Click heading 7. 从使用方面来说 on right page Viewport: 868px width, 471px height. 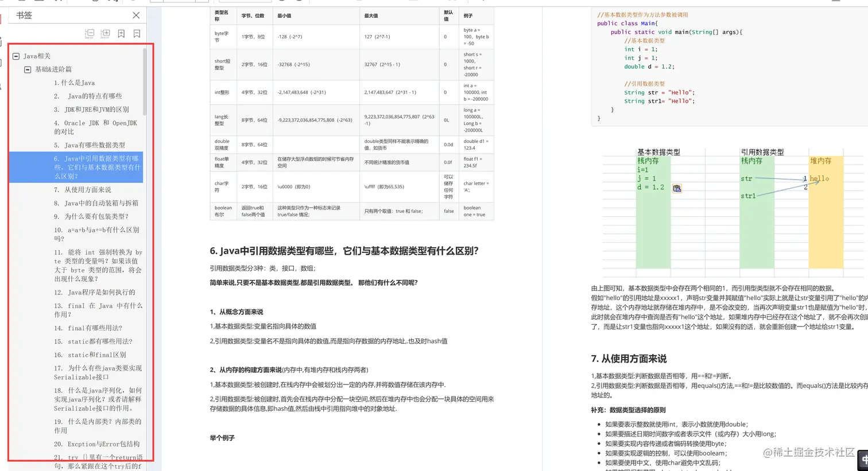[629, 359]
